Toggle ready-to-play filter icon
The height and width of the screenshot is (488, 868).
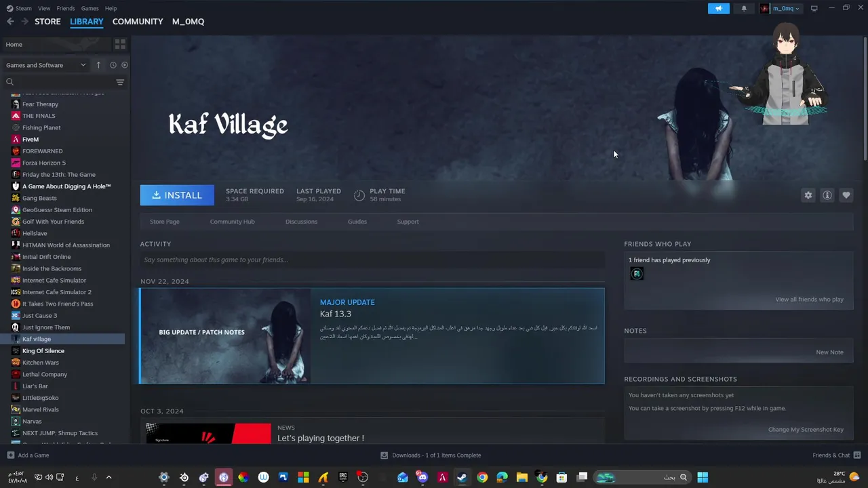pos(125,65)
